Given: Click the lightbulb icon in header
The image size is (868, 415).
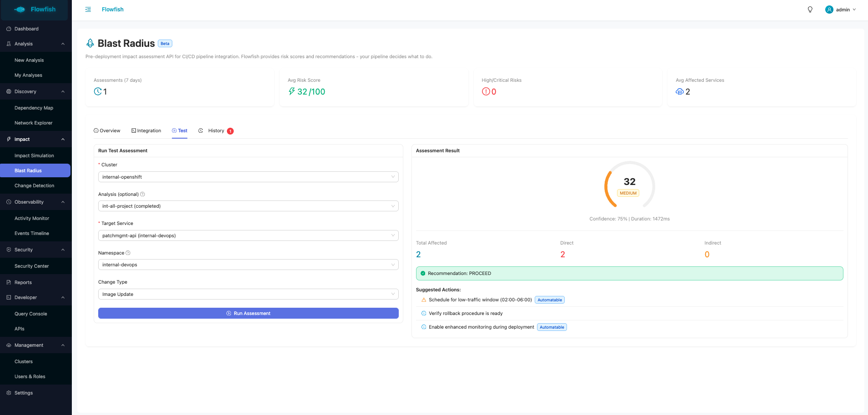Looking at the screenshot, I should click(x=810, y=10).
